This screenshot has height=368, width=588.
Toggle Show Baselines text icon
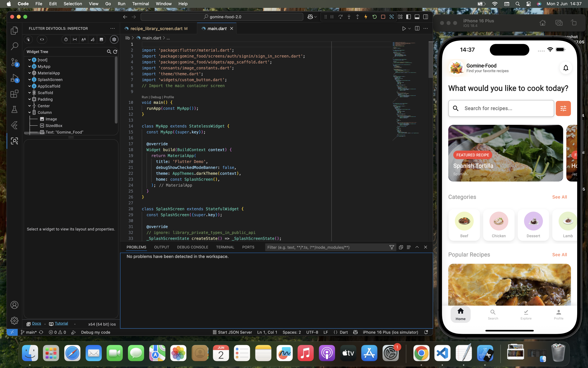tap(84, 39)
